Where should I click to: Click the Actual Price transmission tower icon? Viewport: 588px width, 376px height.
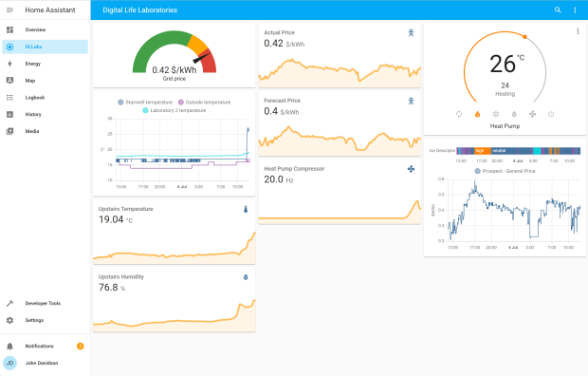pyautogui.click(x=411, y=32)
